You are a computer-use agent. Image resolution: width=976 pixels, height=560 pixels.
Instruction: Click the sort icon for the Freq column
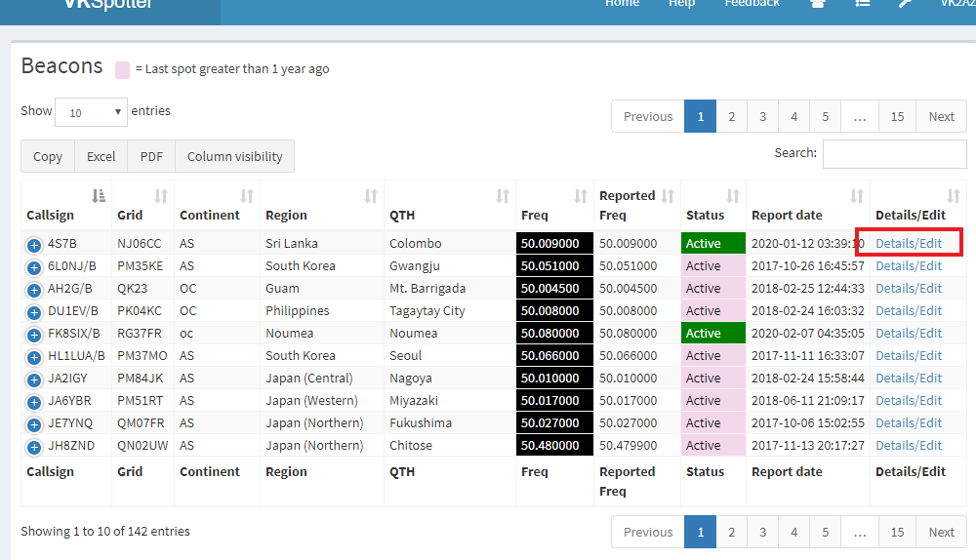(581, 196)
